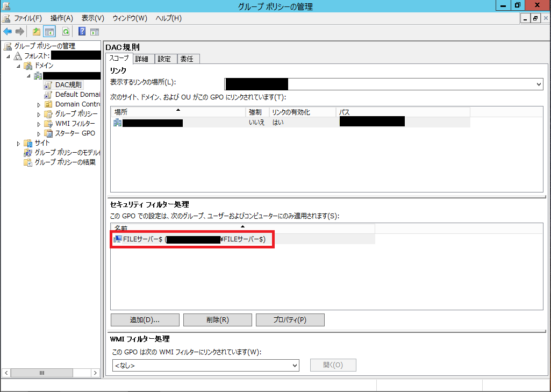Open the 操作(A) menu

(x=61, y=18)
